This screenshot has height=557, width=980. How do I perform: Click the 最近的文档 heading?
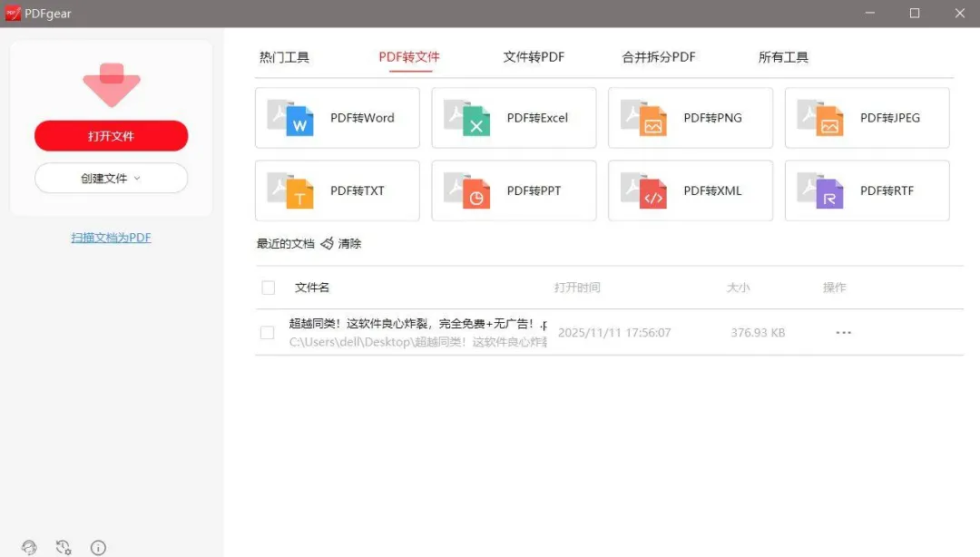[x=285, y=243]
